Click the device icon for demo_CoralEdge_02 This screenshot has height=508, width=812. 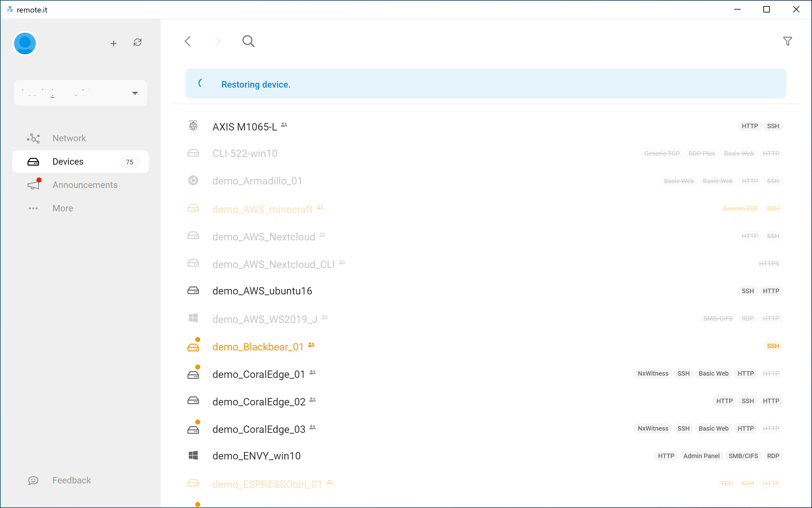pos(193,401)
